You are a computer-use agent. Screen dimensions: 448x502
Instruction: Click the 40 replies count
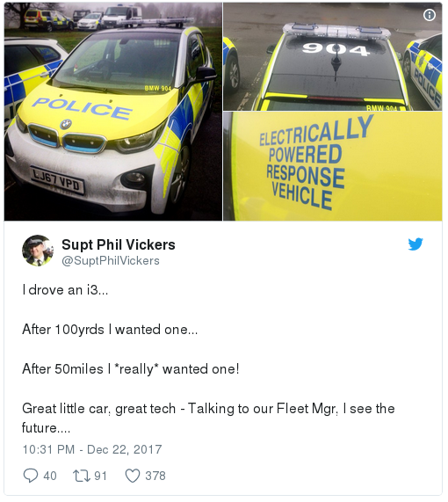(50, 476)
